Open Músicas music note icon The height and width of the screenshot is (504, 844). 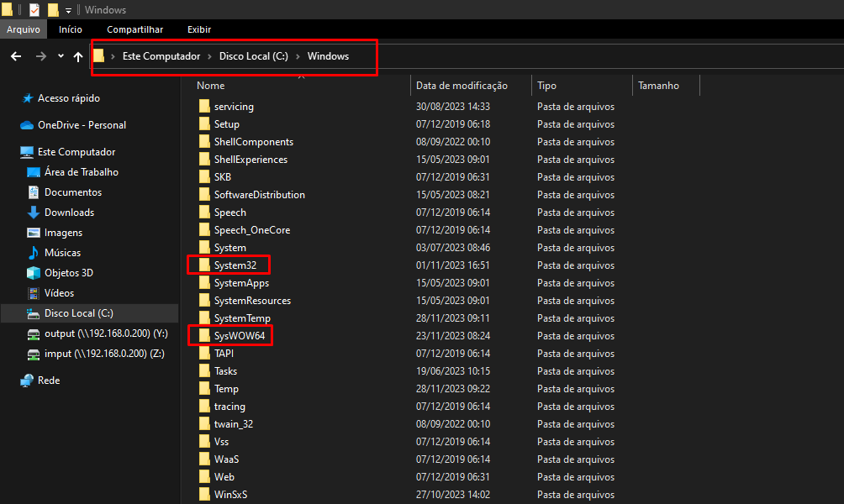tap(34, 253)
